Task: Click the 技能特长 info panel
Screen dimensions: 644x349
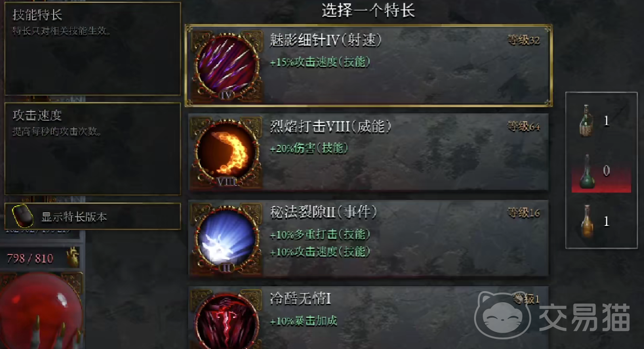Action: coord(93,49)
